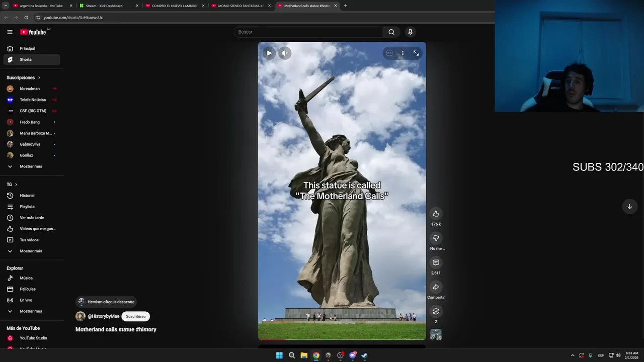This screenshot has height=362, width=644.
Task: Show hidden system tray icons
Action: (x=572, y=355)
